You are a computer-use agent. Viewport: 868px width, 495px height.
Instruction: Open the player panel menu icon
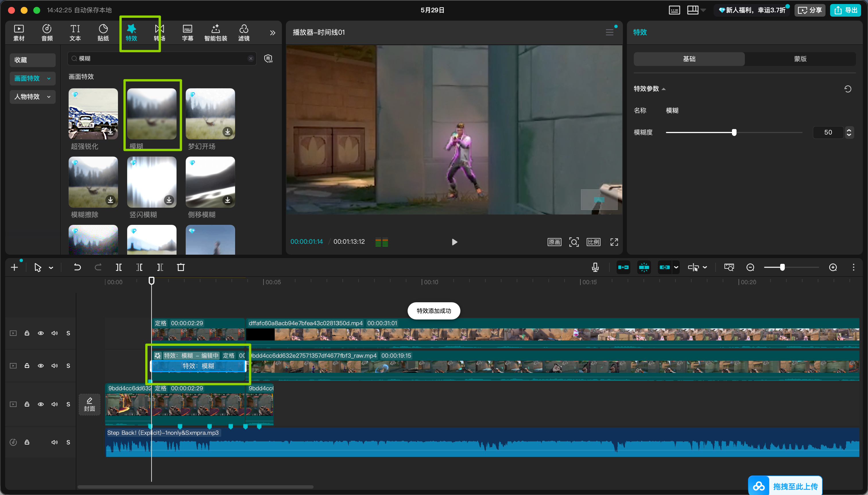click(609, 32)
